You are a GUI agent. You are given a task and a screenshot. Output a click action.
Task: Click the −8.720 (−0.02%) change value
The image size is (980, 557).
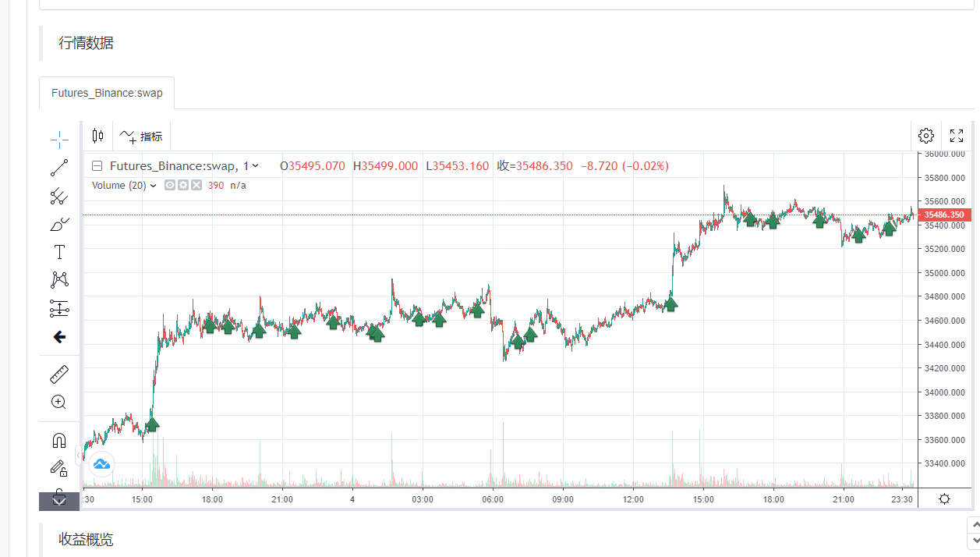[x=624, y=166]
